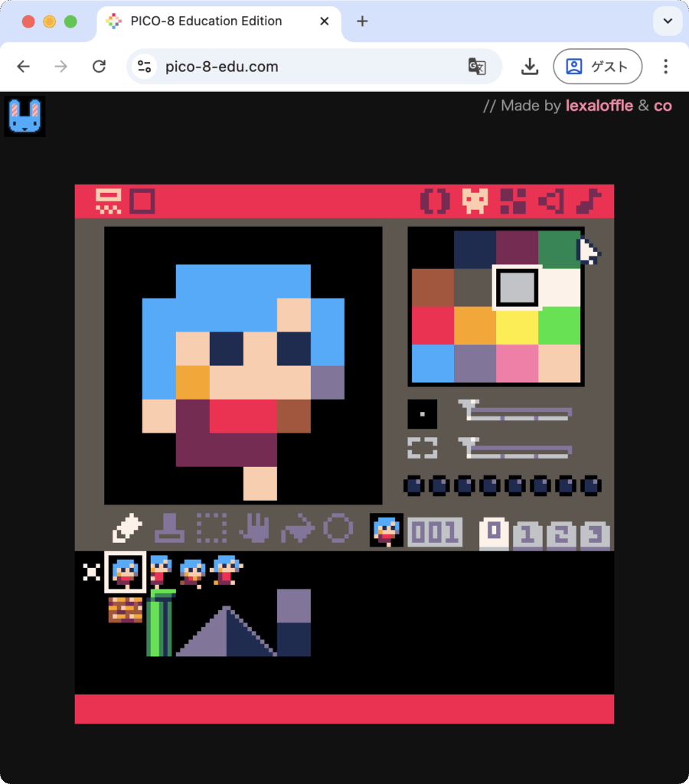Image resolution: width=689 pixels, height=784 pixels.
Task: Open the music editor
Action: pos(589,201)
